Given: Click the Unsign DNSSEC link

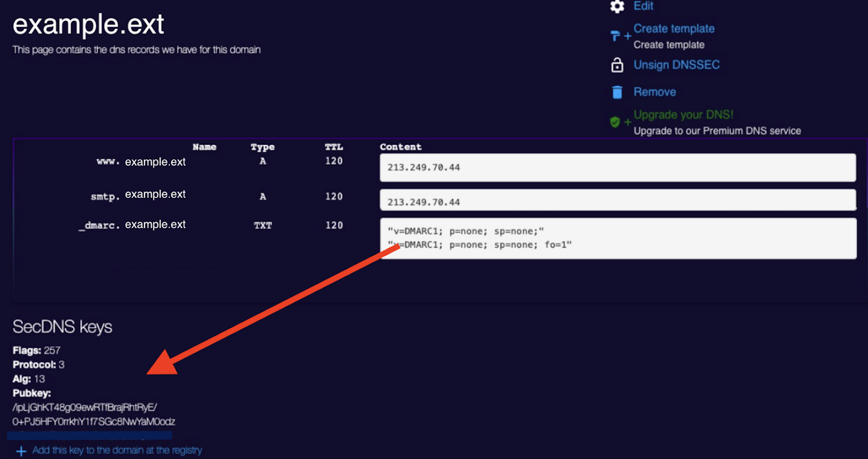Looking at the screenshot, I should coord(676,64).
